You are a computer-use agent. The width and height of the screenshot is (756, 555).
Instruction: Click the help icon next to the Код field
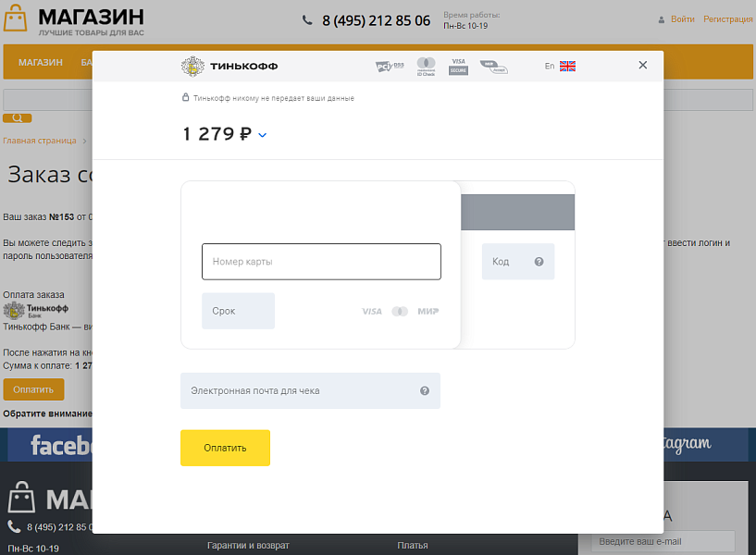point(539,262)
